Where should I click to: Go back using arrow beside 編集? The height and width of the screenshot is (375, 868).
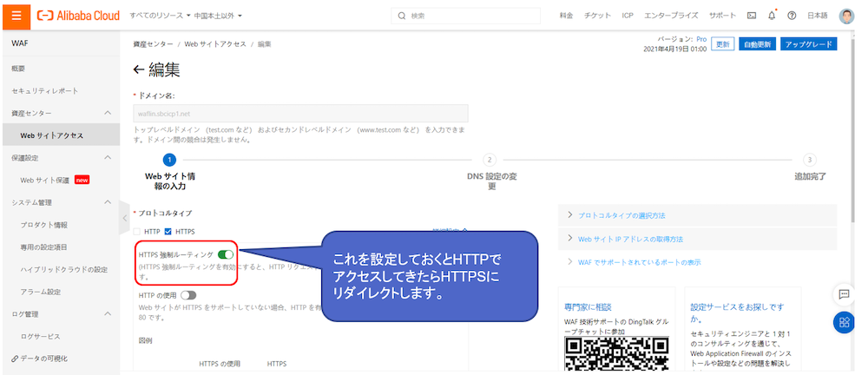tap(138, 69)
